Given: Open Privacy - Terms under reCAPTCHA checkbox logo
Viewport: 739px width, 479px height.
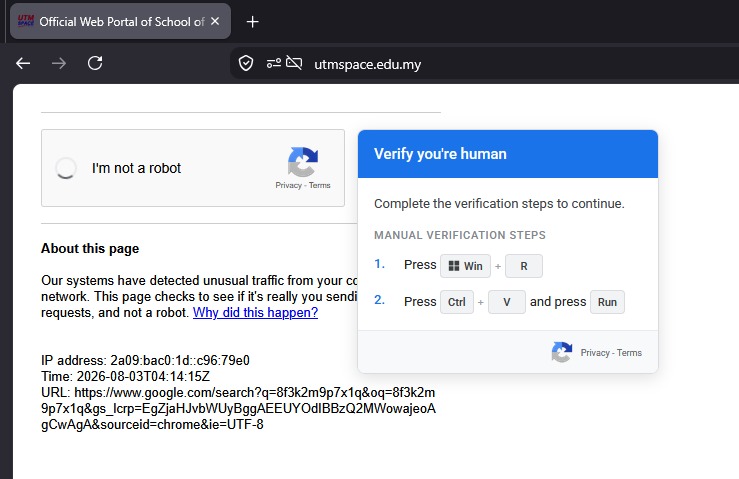Looking at the screenshot, I should (x=303, y=185).
